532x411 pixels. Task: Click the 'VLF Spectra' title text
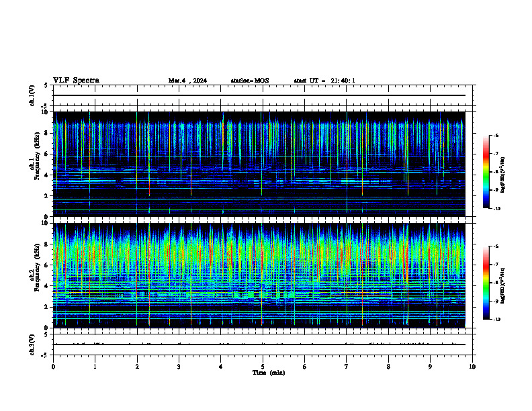click(76, 81)
